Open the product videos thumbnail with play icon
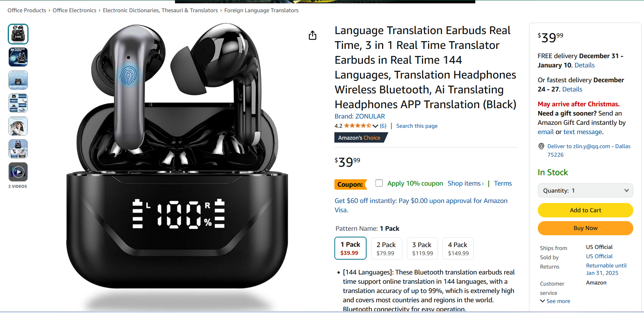Viewport: 644px width, 313px height. point(18,172)
